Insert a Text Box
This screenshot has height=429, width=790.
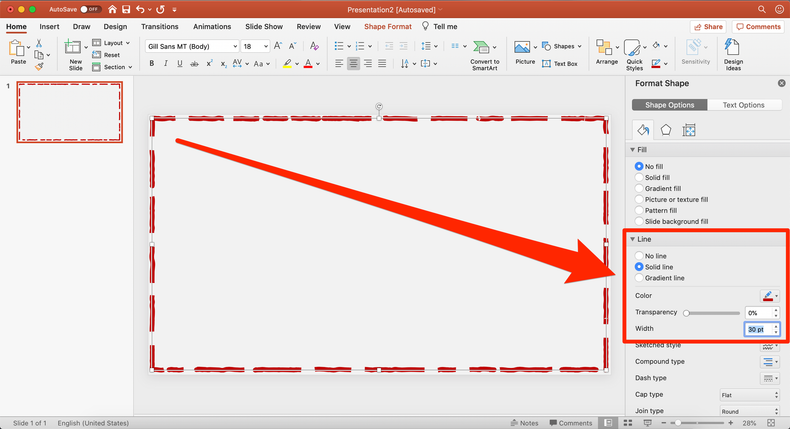point(560,64)
